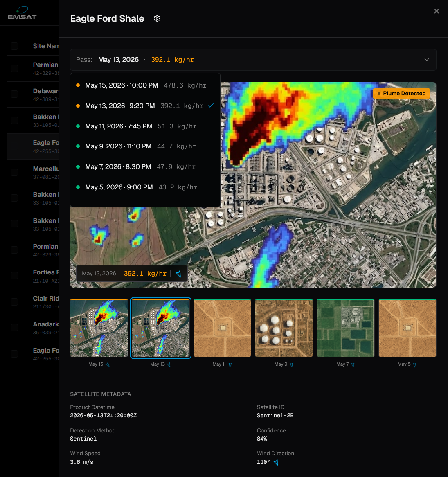Image resolution: width=448 pixels, height=477 pixels.
Task: Click the Wind Direction 110° arrow icon
Action: pos(276,462)
